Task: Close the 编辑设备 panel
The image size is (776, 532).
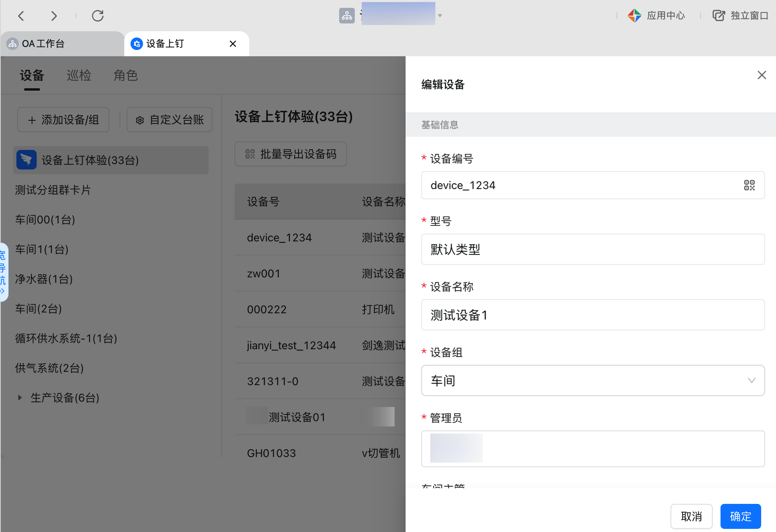Action: 762,75
